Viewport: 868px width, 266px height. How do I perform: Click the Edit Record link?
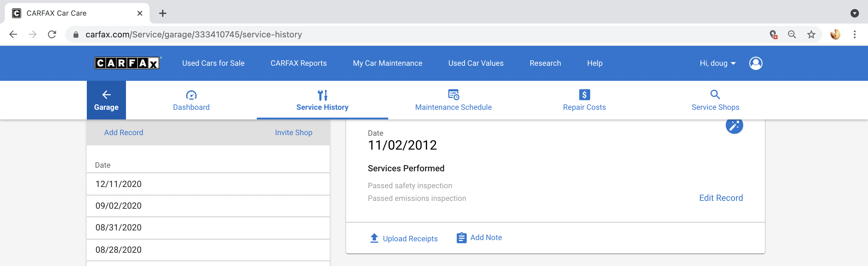(x=721, y=198)
